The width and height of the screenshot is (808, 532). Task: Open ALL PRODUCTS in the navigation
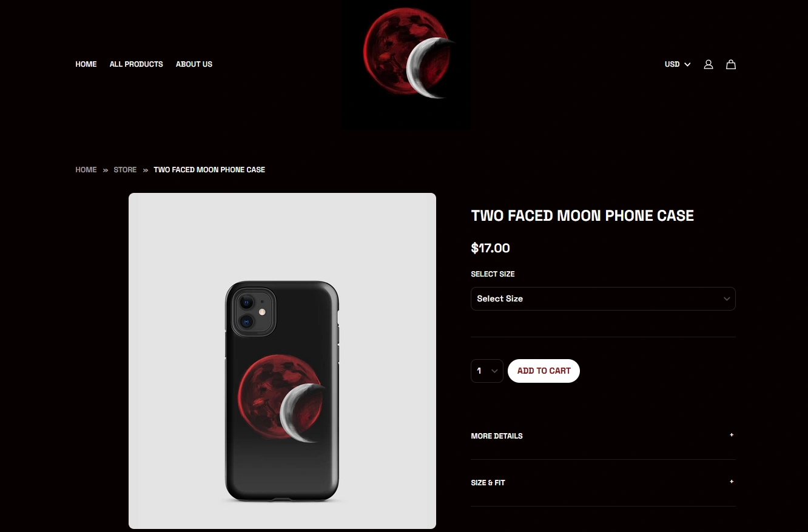[x=136, y=64]
